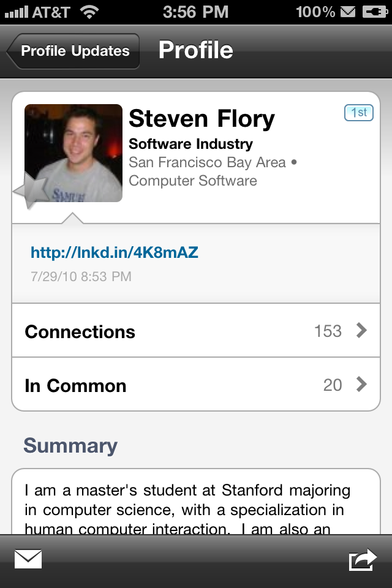Image resolution: width=392 pixels, height=588 pixels.
Task: Tap the mail indicator in status bar
Action: pyautogui.click(x=348, y=12)
